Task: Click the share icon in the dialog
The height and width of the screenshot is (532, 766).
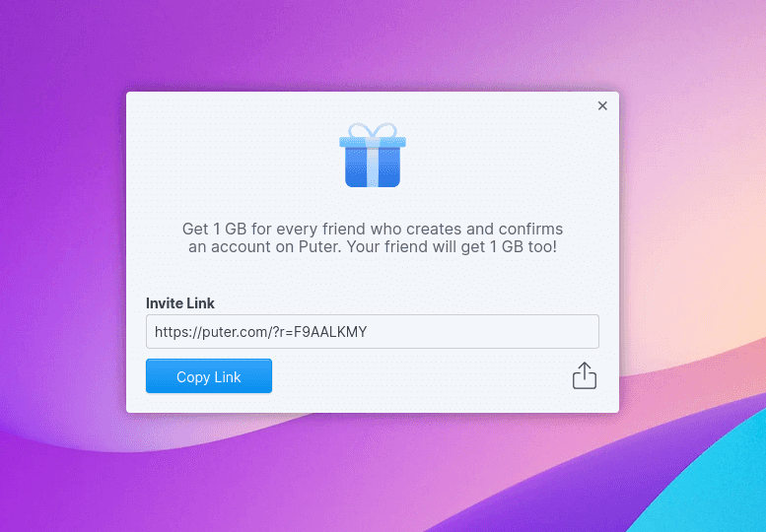Action: point(585,375)
